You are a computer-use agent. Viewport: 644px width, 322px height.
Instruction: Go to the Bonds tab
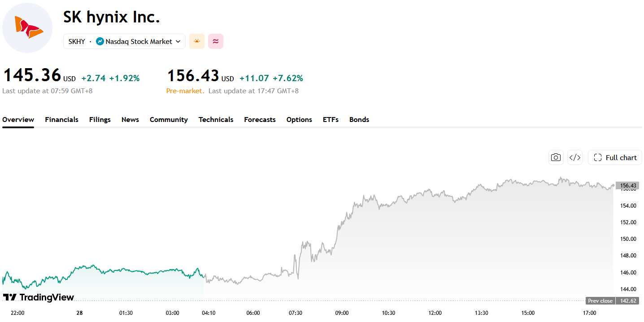tap(359, 120)
